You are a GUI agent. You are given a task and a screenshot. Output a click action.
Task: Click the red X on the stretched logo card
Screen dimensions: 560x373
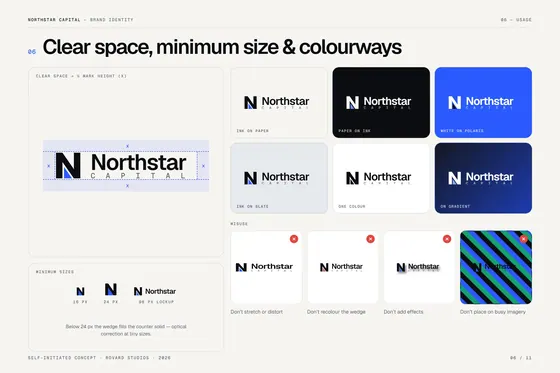click(x=294, y=239)
